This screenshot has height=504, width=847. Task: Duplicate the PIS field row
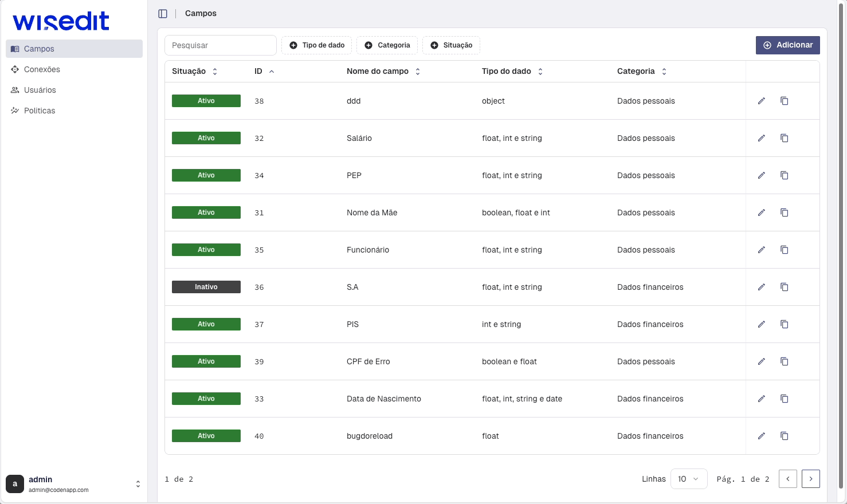784,324
